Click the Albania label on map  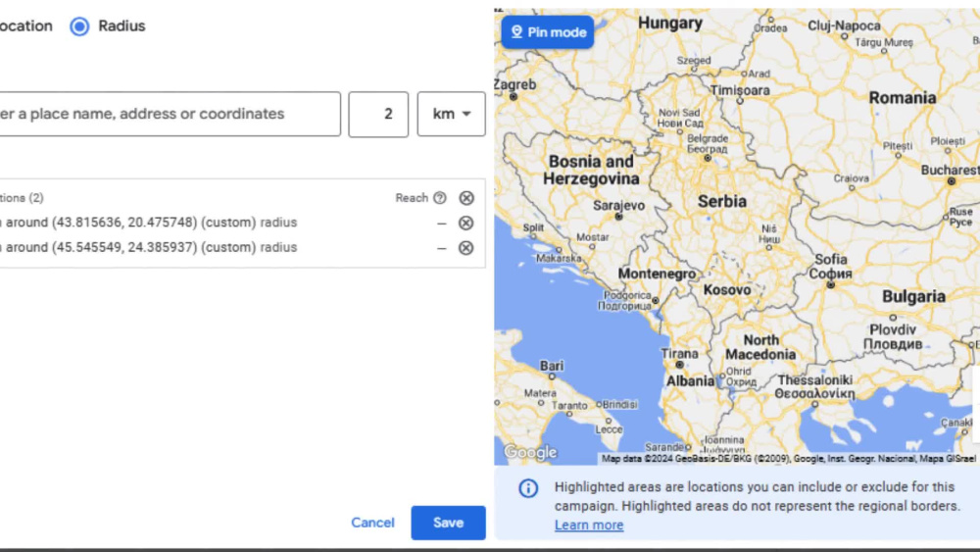coord(690,380)
